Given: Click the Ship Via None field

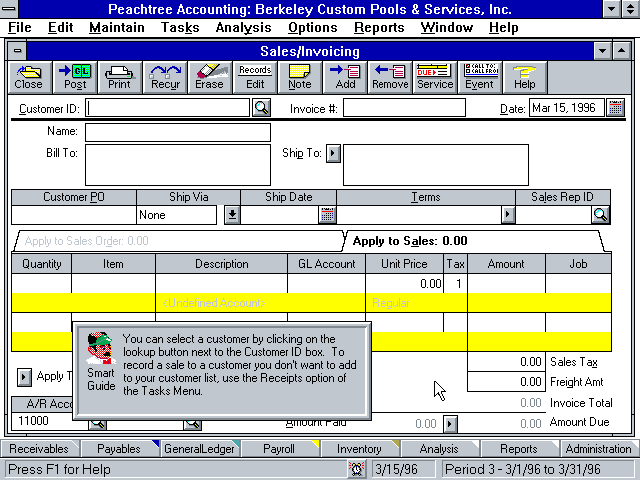Looking at the screenshot, I should [x=176, y=215].
